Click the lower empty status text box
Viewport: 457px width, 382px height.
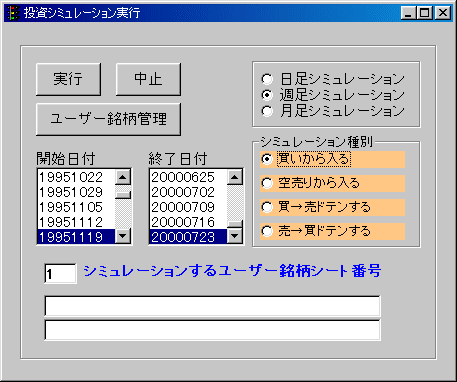(212, 330)
